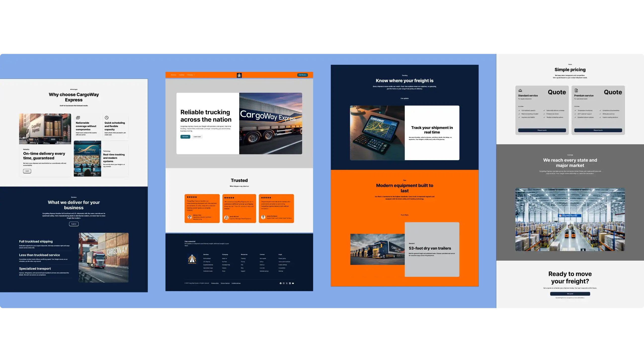Image resolution: width=644 pixels, height=362 pixels.
Task: Open the Schedule pickup footer link
Action: pos(264,271)
